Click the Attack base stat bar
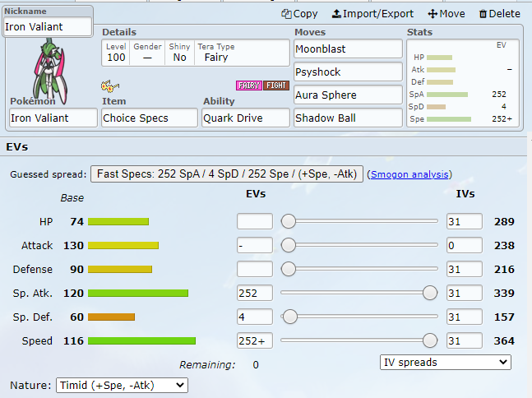Image resolution: width=532 pixels, height=398 pixels. click(x=123, y=245)
